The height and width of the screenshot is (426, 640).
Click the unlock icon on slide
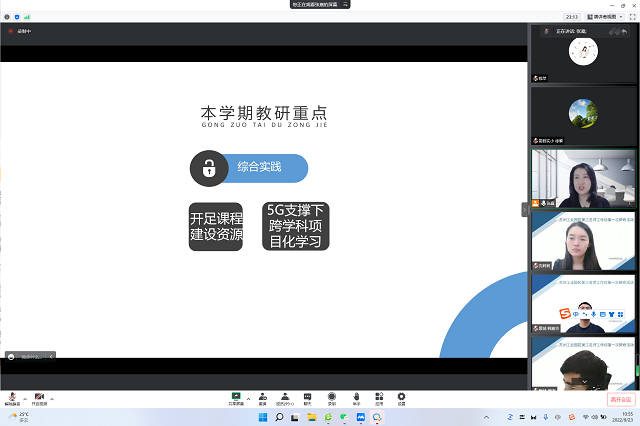[209, 168]
